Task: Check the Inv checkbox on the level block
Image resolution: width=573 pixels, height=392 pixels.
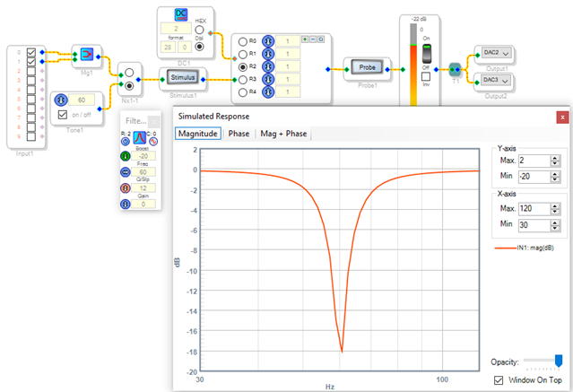Action: (426, 76)
